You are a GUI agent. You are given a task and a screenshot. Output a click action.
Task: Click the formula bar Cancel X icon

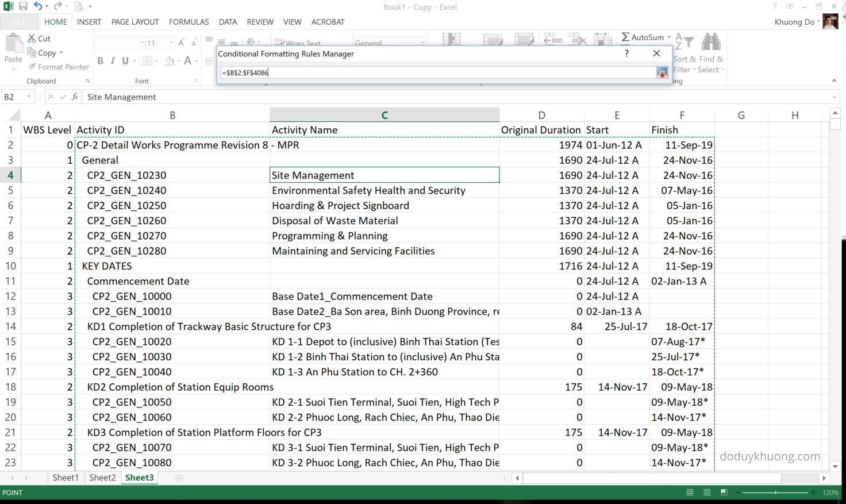(51, 97)
